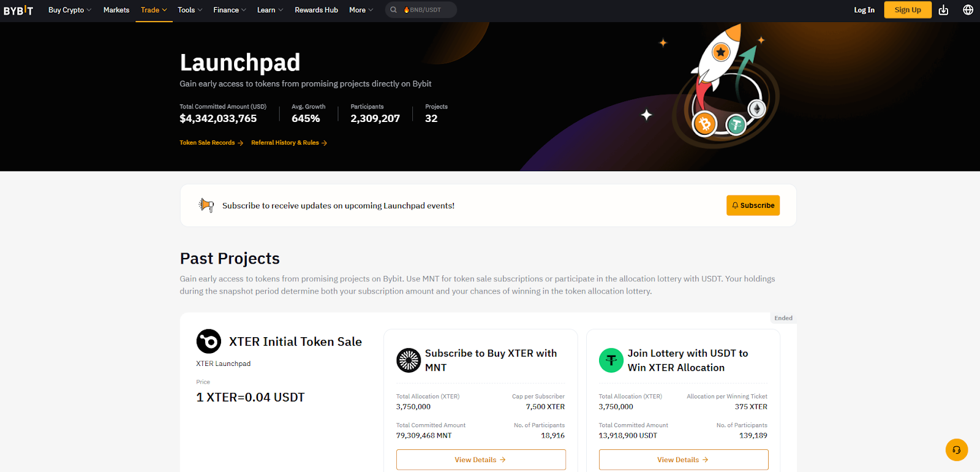Click the Launchpad page title
Screen dimensions: 980x472
pos(240,63)
